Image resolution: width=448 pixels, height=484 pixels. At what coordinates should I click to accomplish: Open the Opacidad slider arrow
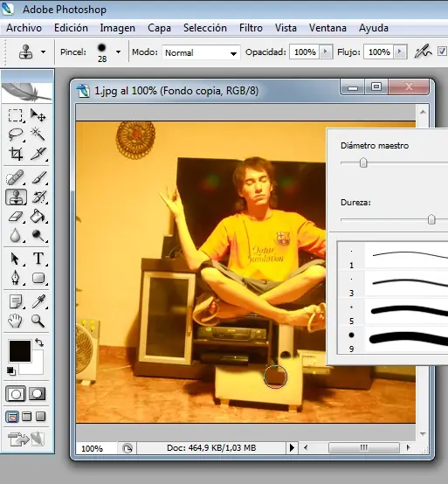pos(325,52)
